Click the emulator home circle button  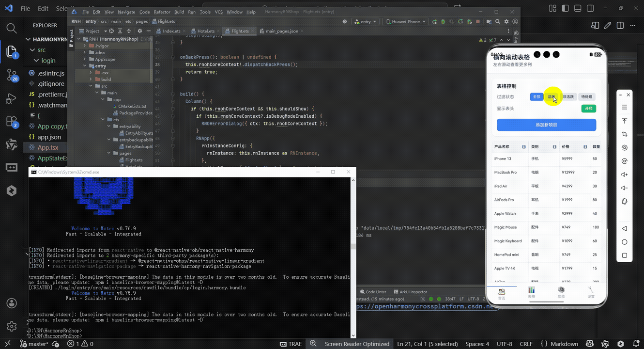(625, 242)
